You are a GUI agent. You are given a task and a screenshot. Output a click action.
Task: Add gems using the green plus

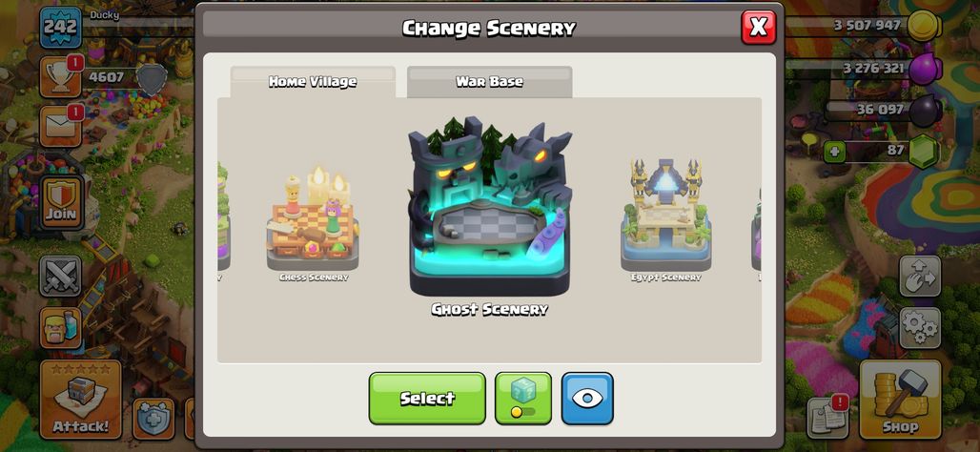point(835,152)
